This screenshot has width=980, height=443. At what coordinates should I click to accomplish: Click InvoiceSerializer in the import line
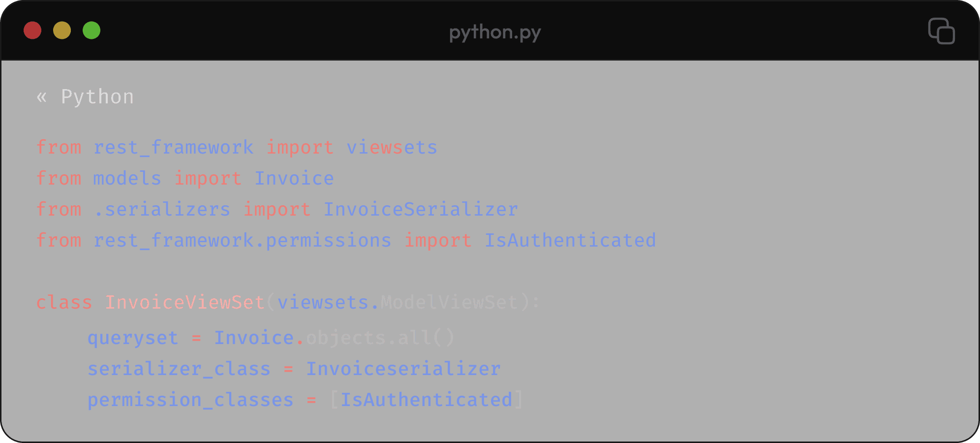(x=421, y=210)
